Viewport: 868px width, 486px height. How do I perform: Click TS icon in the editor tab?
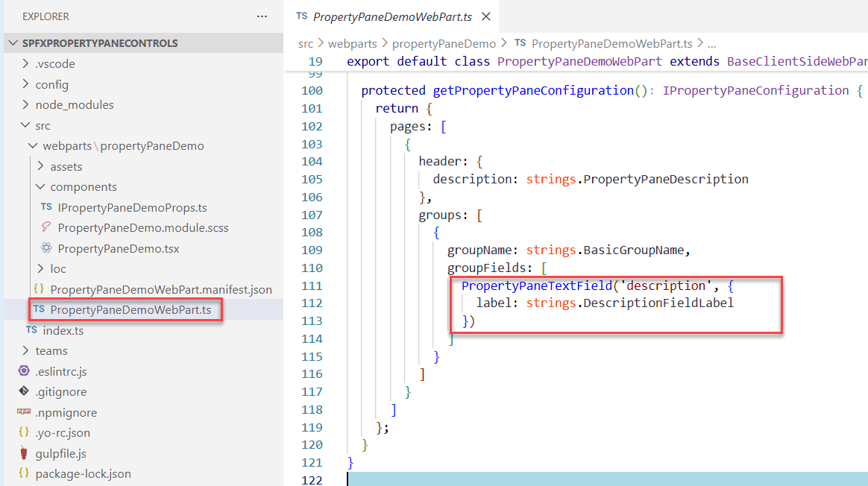pos(302,16)
